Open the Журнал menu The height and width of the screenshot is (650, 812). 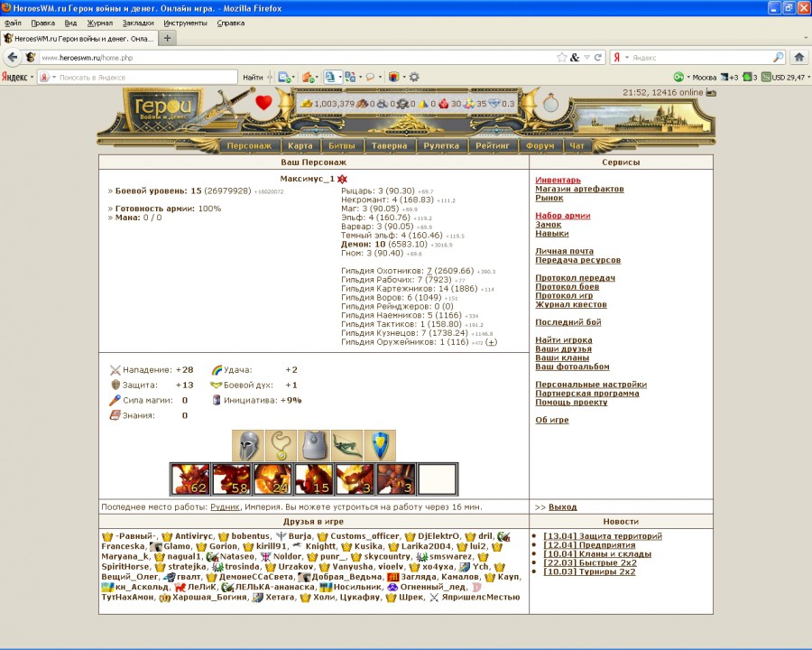click(100, 23)
